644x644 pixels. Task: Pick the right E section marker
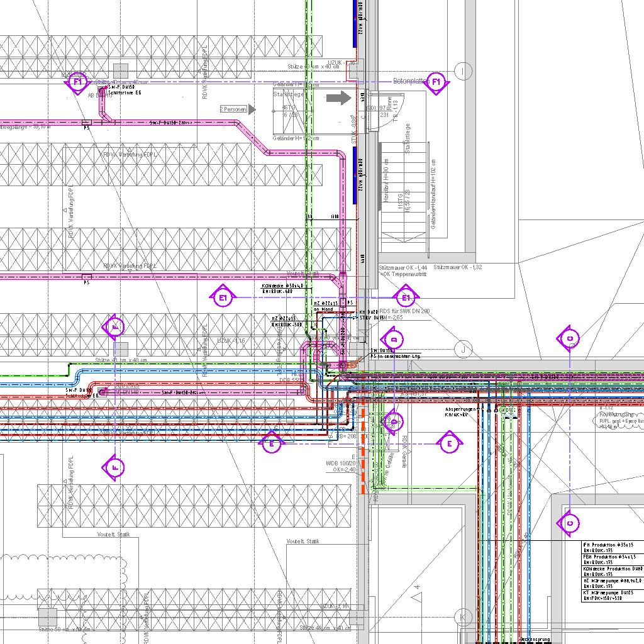click(449, 443)
